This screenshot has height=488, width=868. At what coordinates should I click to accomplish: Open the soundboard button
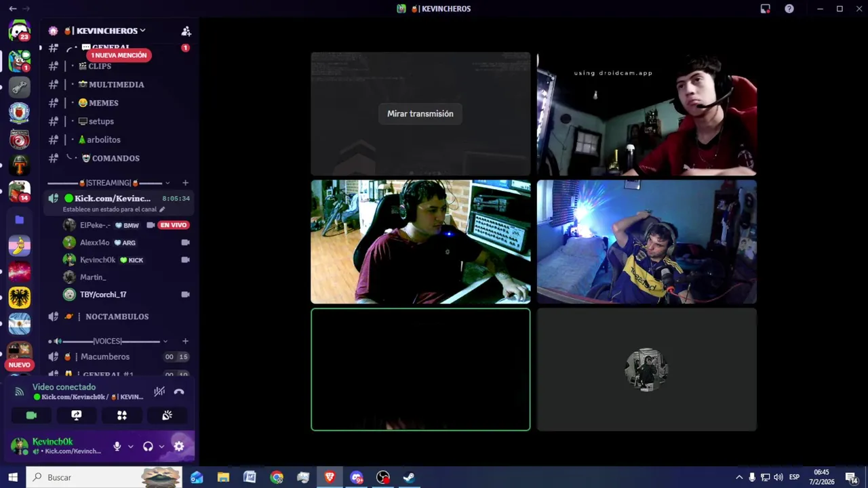[167, 415]
